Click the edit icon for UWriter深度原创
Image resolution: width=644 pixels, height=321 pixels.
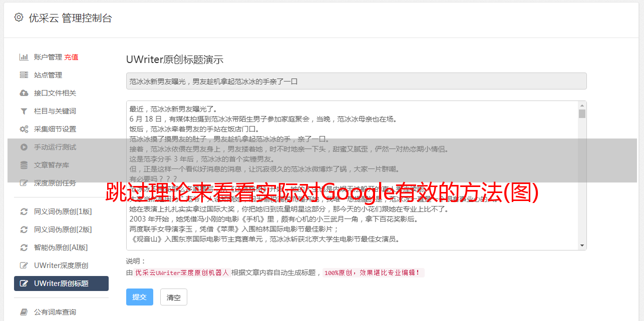pos(24,265)
